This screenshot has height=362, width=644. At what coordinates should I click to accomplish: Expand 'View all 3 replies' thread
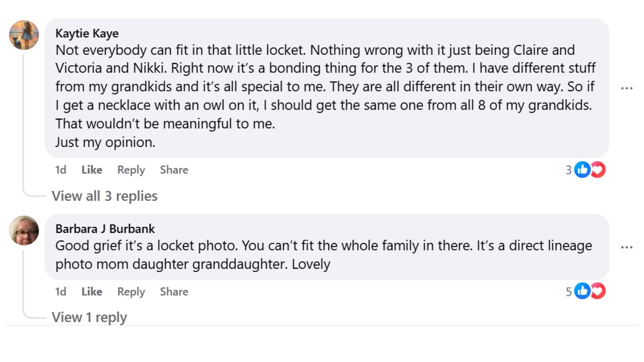pyautogui.click(x=104, y=196)
